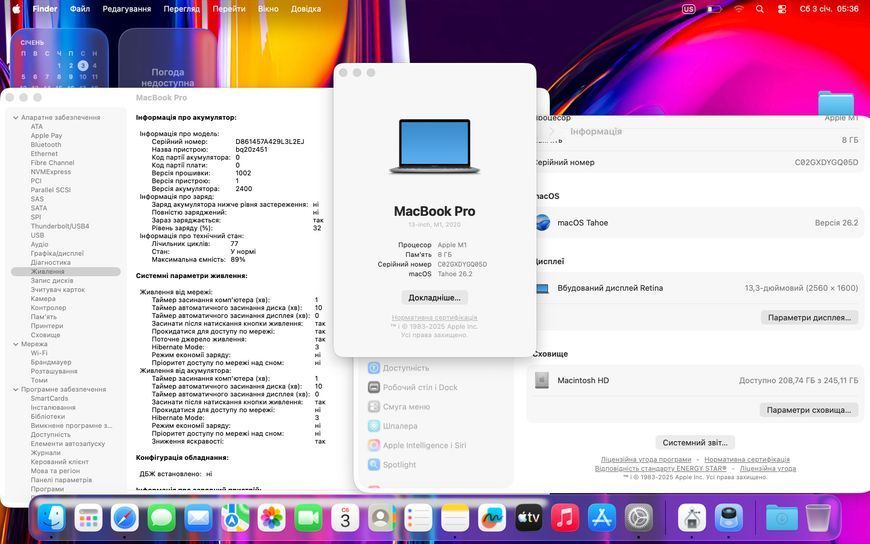Click the Macintosh HD storage row
Image resolution: width=870 pixels, height=544 pixels.
[696, 380]
